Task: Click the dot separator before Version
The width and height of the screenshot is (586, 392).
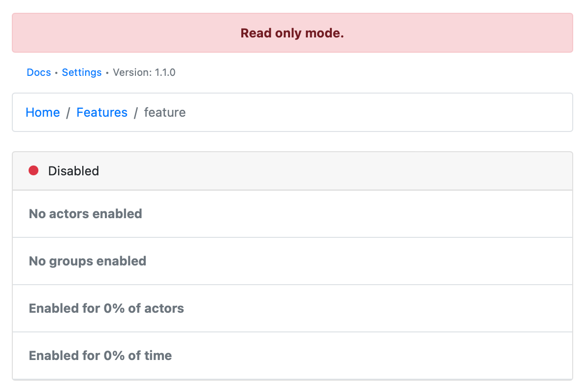Action: [107, 73]
